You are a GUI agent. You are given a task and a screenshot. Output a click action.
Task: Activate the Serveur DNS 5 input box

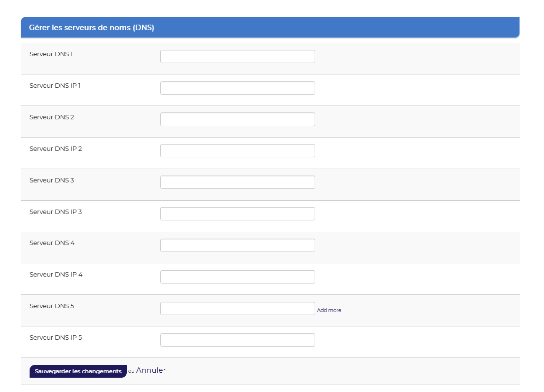click(x=238, y=308)
